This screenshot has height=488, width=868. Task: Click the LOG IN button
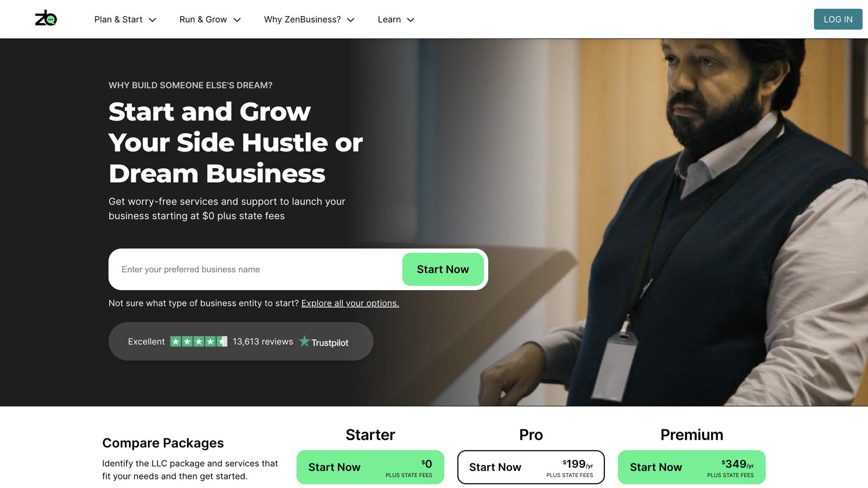[x=838, y=19]
